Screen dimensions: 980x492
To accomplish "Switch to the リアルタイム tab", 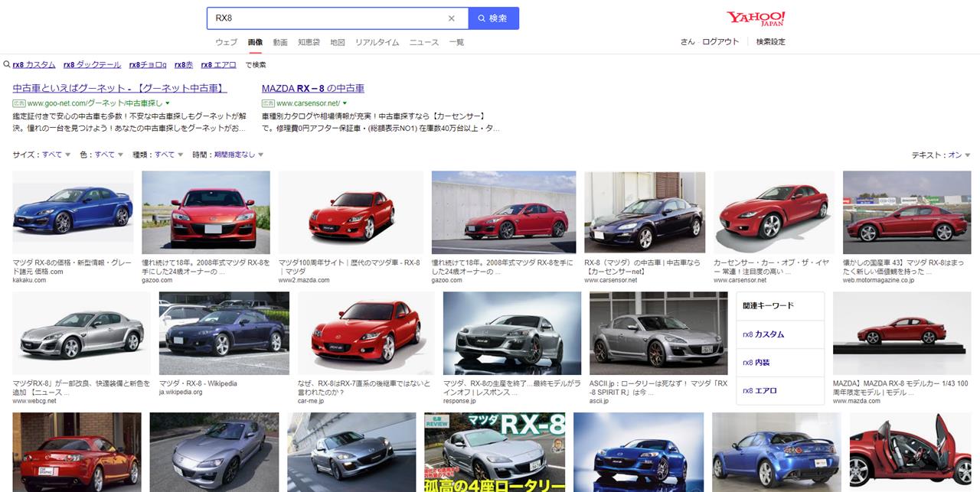I will point(377,42).
